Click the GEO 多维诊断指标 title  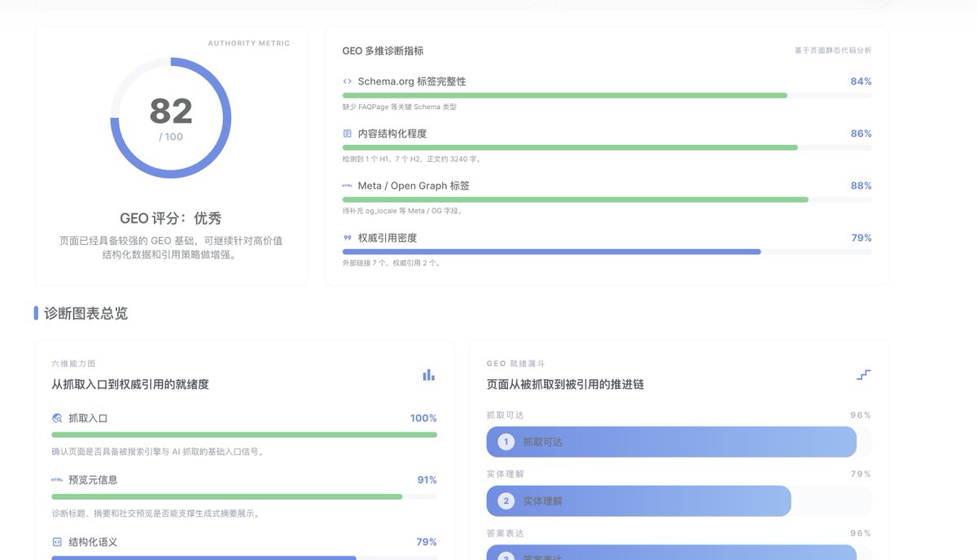point(383,50)
